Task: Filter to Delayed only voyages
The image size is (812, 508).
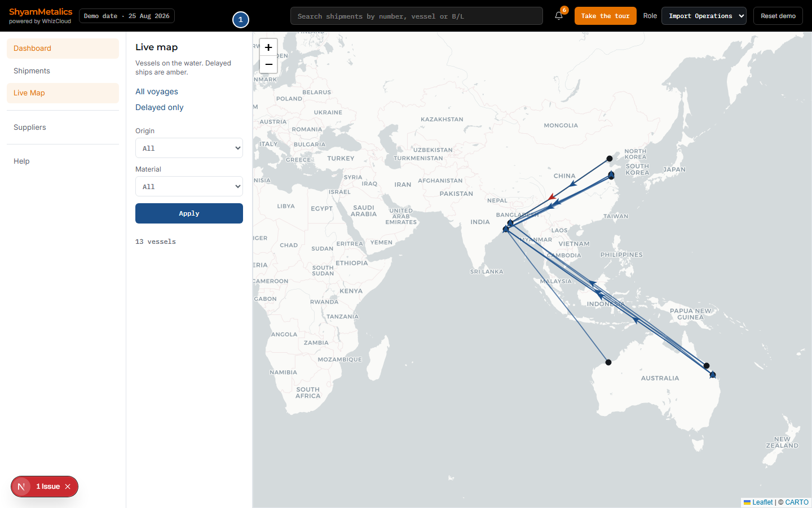Action: pyautogui.click(x=160, y=107)
